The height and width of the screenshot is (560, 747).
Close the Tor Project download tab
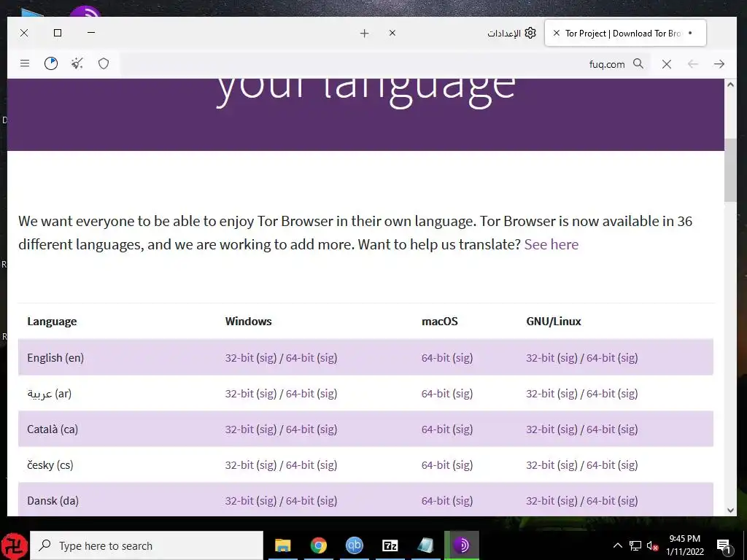point(556,33)
